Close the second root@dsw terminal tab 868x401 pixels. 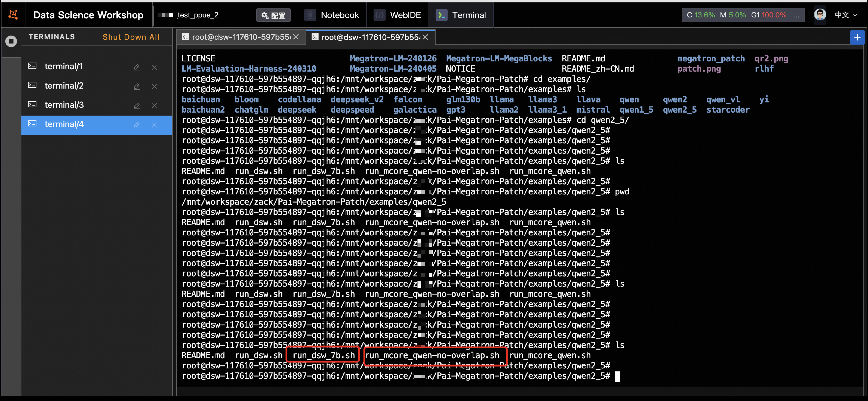425,37
